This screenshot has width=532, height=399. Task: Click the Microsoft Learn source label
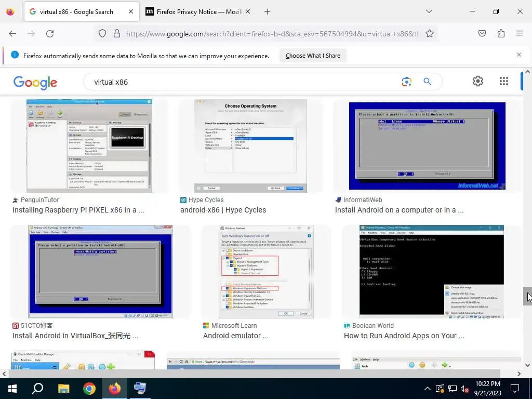coord(234,326)
